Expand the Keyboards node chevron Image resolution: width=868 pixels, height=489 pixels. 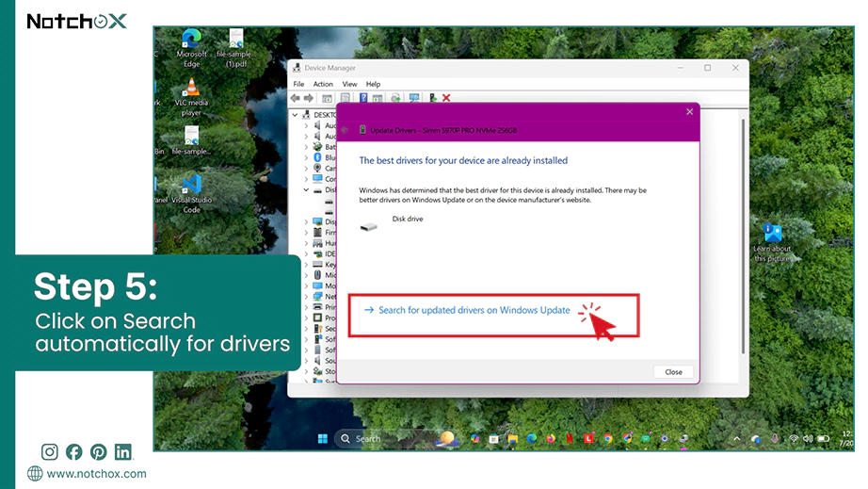306,265
